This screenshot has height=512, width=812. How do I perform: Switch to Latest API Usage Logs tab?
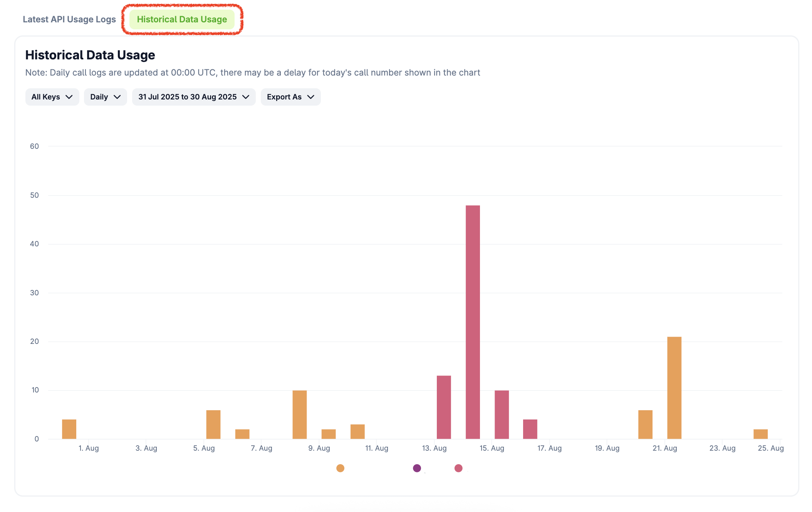[x=69, y=19]
